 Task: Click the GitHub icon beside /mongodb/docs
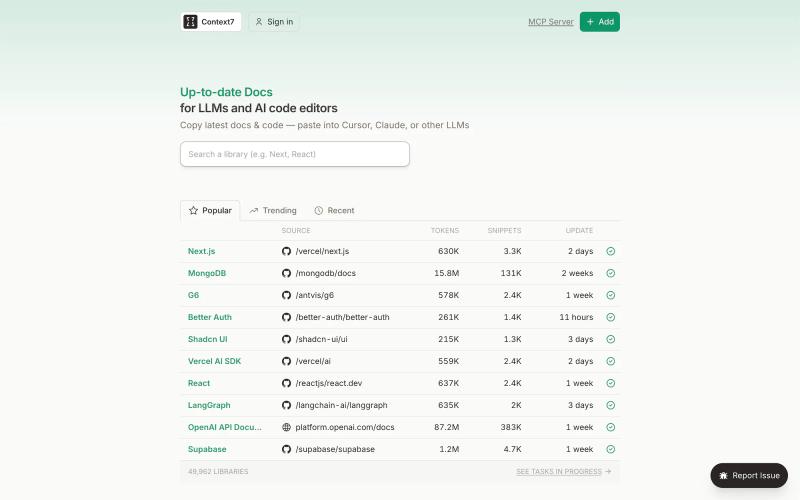pos(286,273)
